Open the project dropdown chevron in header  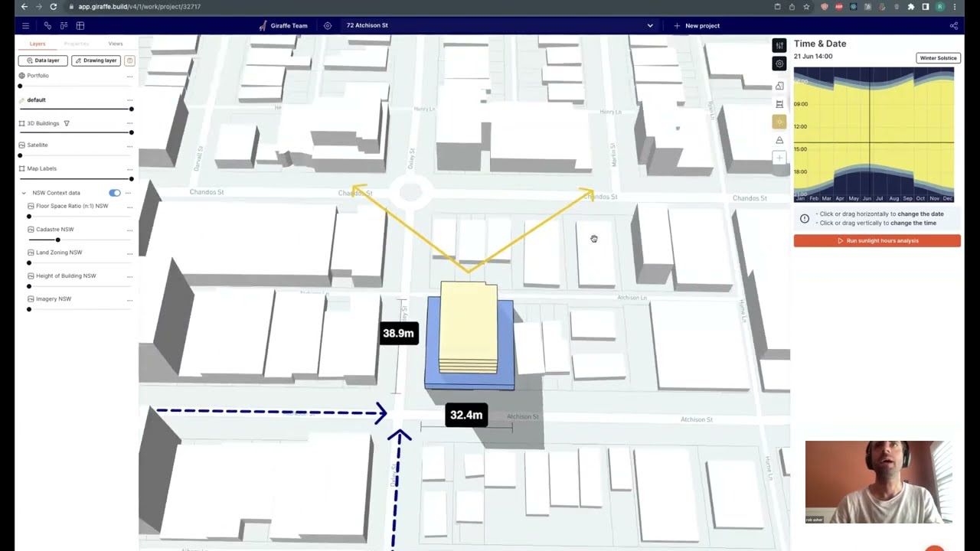click(650, 25)
